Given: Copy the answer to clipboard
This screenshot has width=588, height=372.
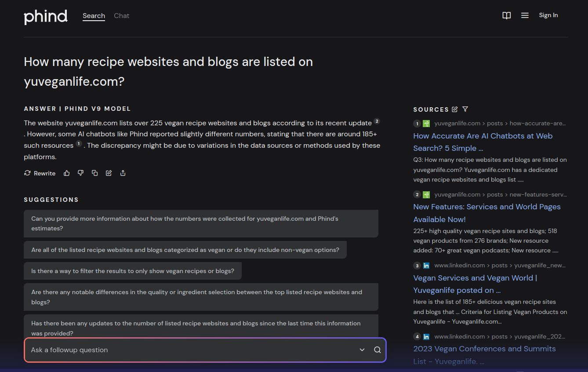Looking at the screenshot, I should pos(94,173).
